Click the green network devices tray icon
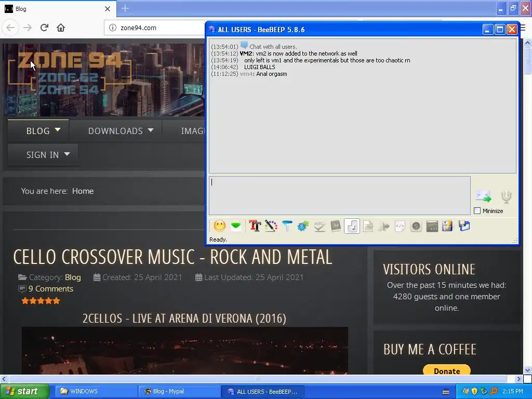 (484, 392)
